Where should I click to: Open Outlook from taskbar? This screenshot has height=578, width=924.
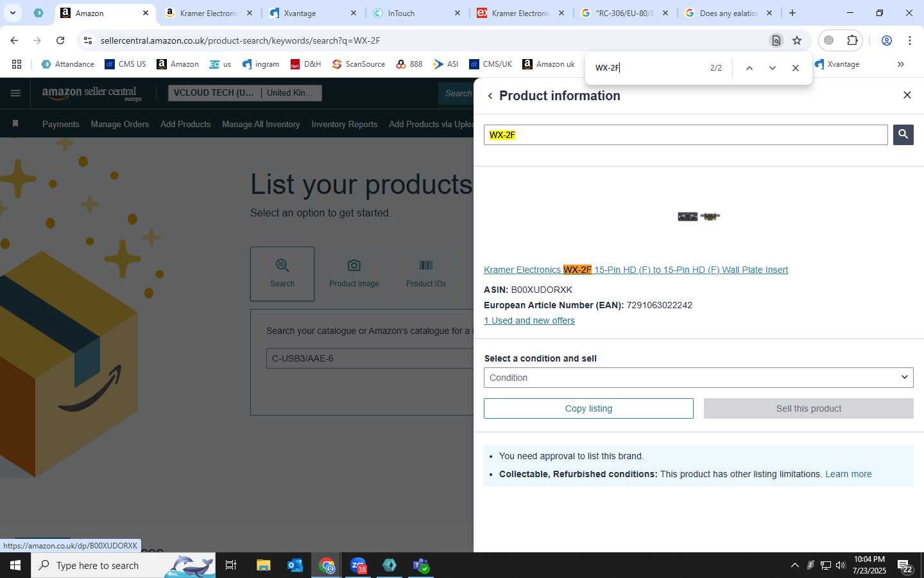[295, 565]
